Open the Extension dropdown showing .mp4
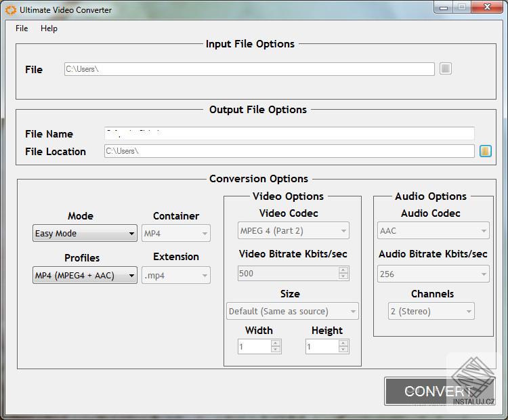 (x=176, y=276)
